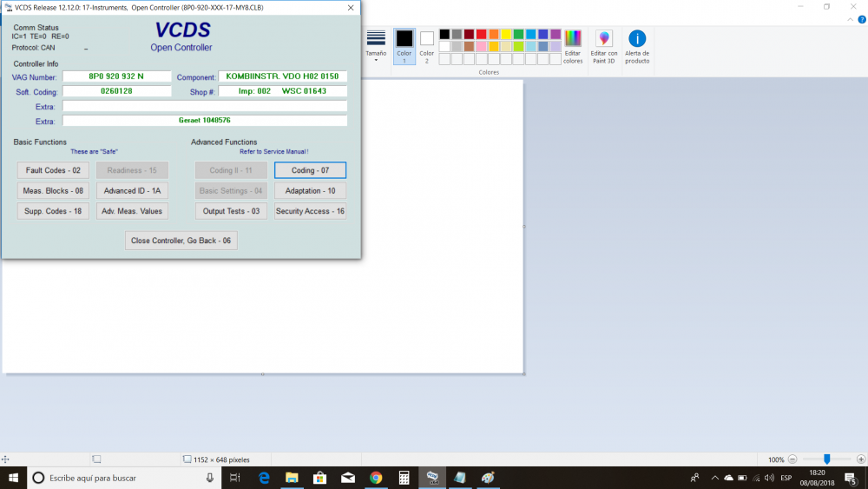
Task: Open Fault Codes - 02 function
Action: coord(53,170)
